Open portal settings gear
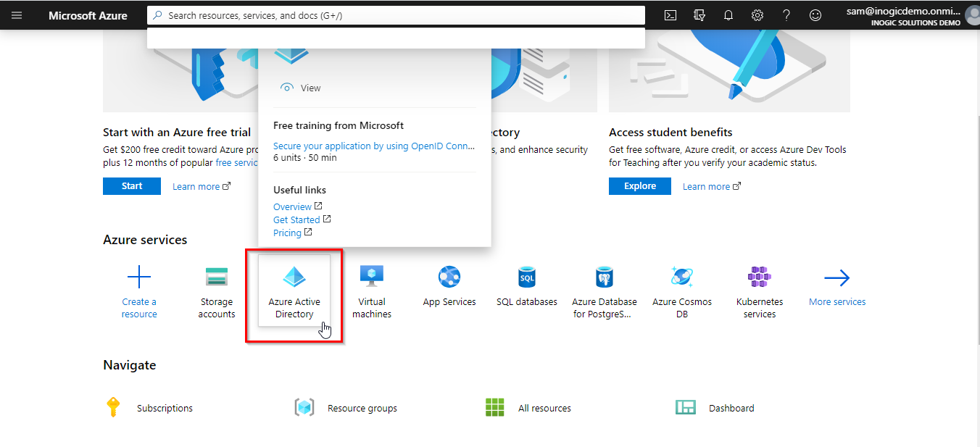Screen dimensions: 980x447 click(757, 15)
